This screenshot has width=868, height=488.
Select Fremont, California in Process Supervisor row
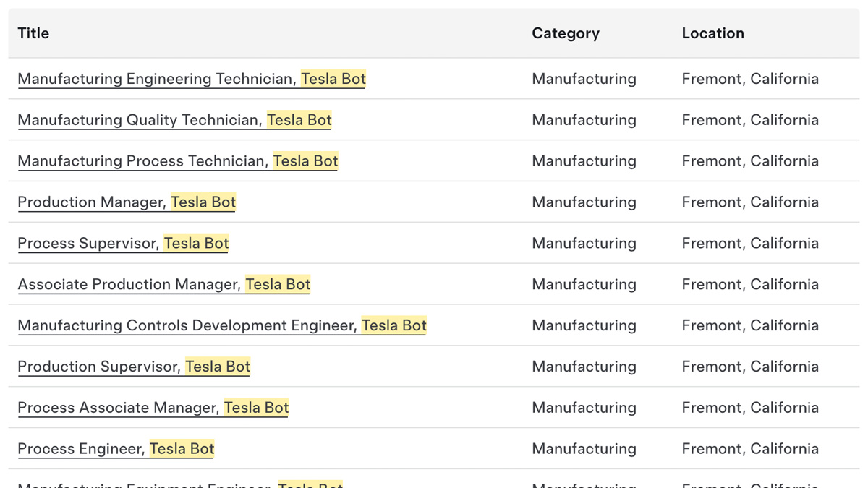[x=750, y=244]
